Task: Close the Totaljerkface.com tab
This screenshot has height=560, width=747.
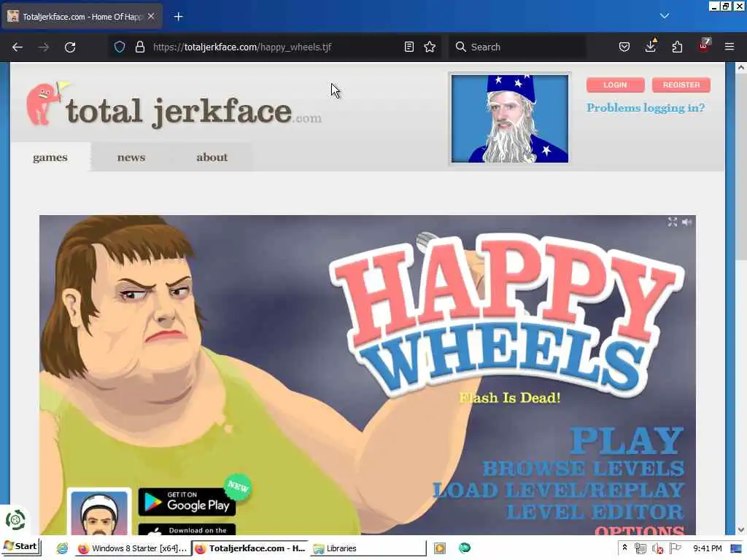Action: [151, 16]
